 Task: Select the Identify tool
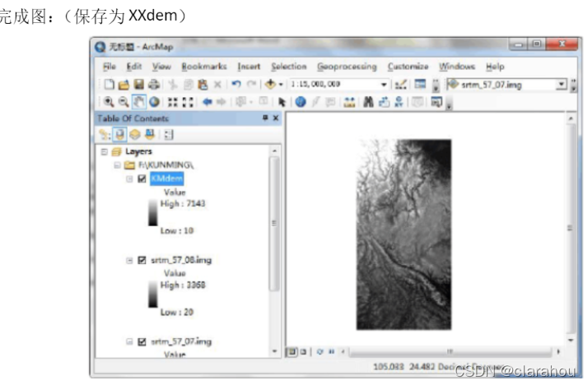[301, 102]
